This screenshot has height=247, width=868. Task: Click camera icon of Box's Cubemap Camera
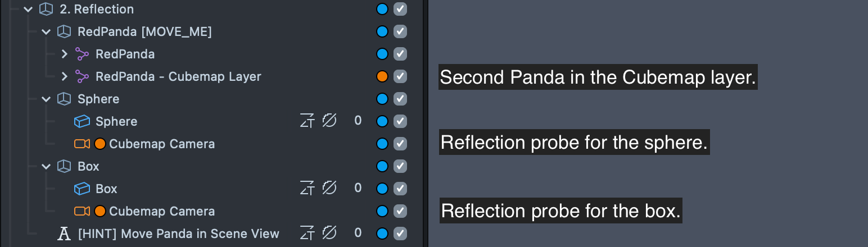82,211
